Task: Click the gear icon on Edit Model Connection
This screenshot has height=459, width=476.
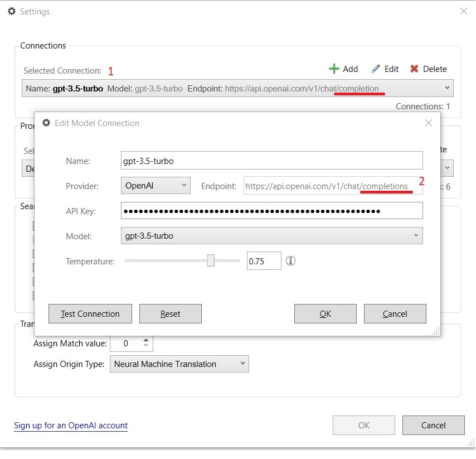Action: 46,123
